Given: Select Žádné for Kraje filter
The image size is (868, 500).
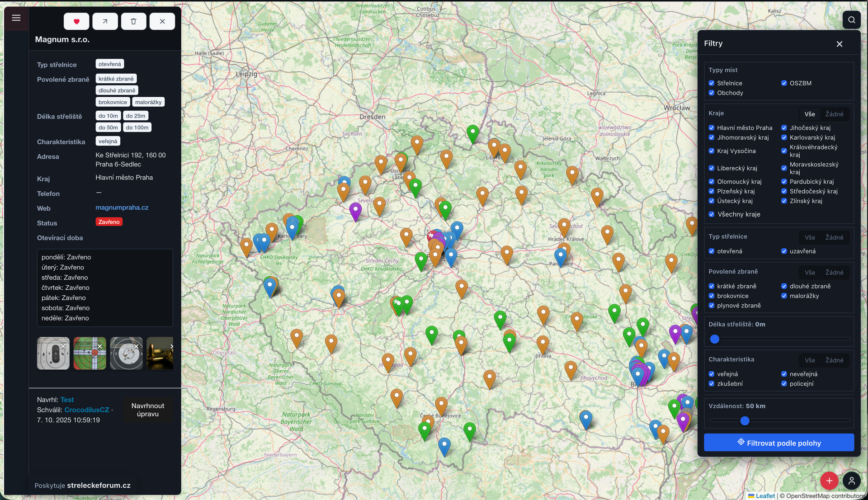Looking at the screenshot, I should point(834,114).
